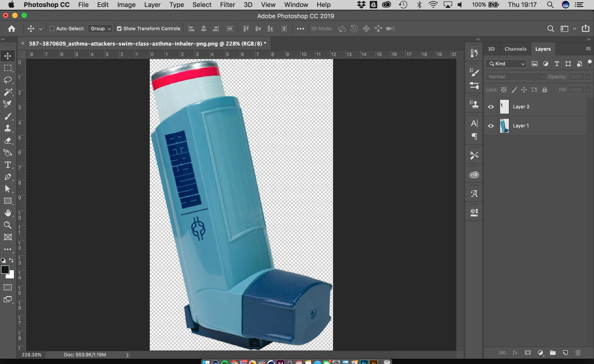Hide Layer 1 visibility eye
The height and width of the screenshot is (364, 594).
pos(491,126)
